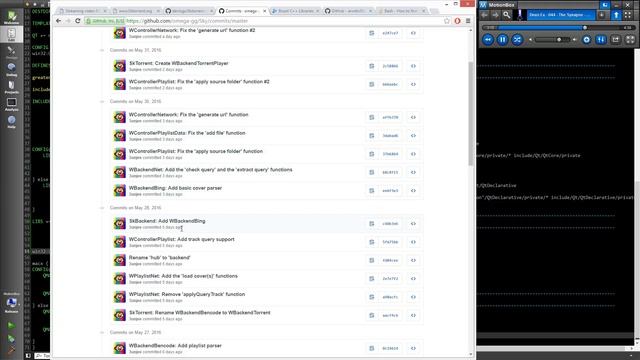
Task: Go forward in MotionBox player
Action: tap(495, 15)
